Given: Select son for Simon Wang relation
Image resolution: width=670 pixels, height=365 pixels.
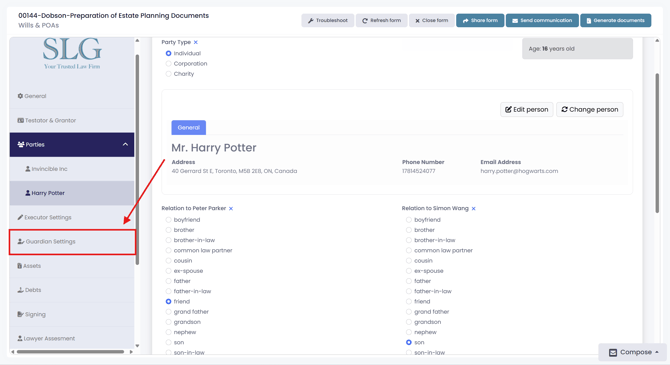Looking at the screenshot, I should coord(408,342).
